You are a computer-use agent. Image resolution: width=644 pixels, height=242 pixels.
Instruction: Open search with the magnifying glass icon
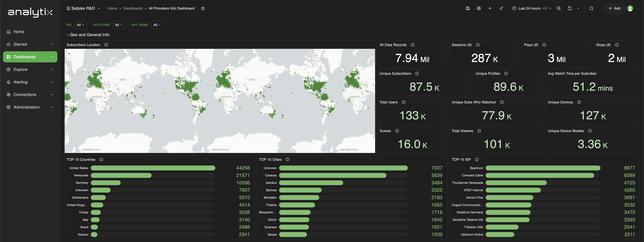click(x=592, y=8)
